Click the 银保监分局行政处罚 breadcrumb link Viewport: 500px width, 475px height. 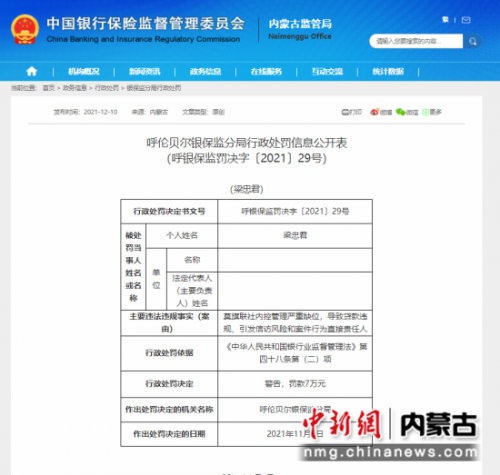click(x=154, y=88)
